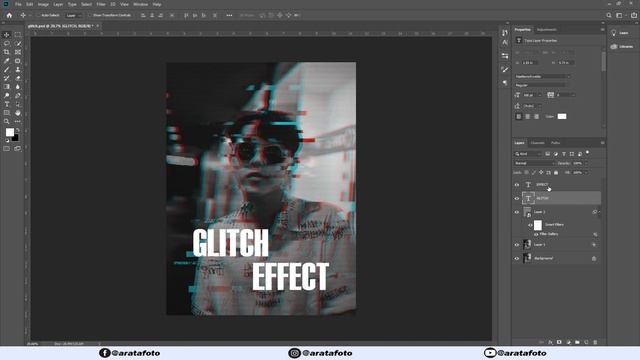Open the Learn panel lightbulb icon
Screen dimensions: 640x360
(x=613, y=33)
